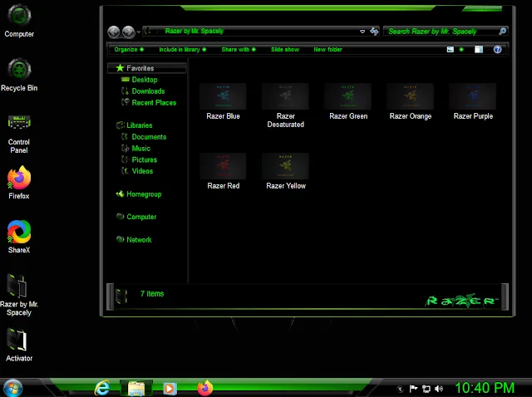Open the Windows Start orb

pyautogui.click(x=13, y=388)
